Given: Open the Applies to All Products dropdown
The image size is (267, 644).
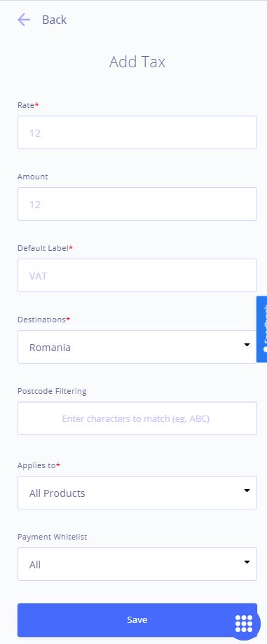Looking at the screenshot, I should pyautogui.click(x=137, y=493).
